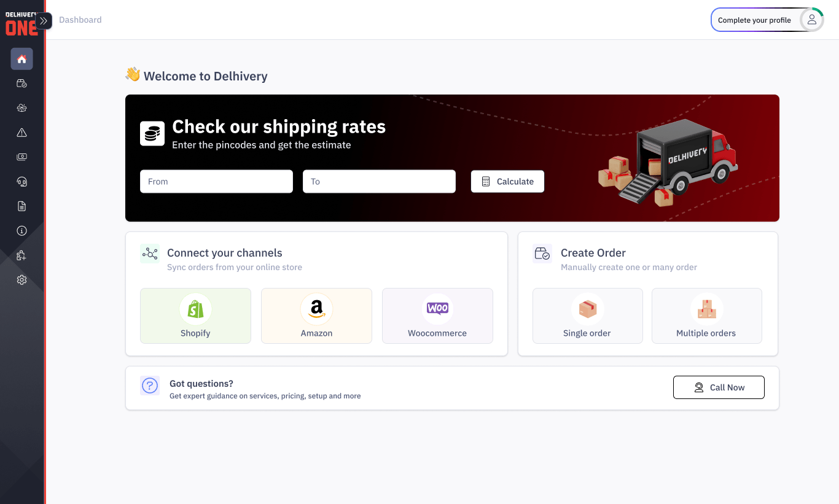Expand the sidebar with double-chevron button
839x504 pixels.
point(44,20)
